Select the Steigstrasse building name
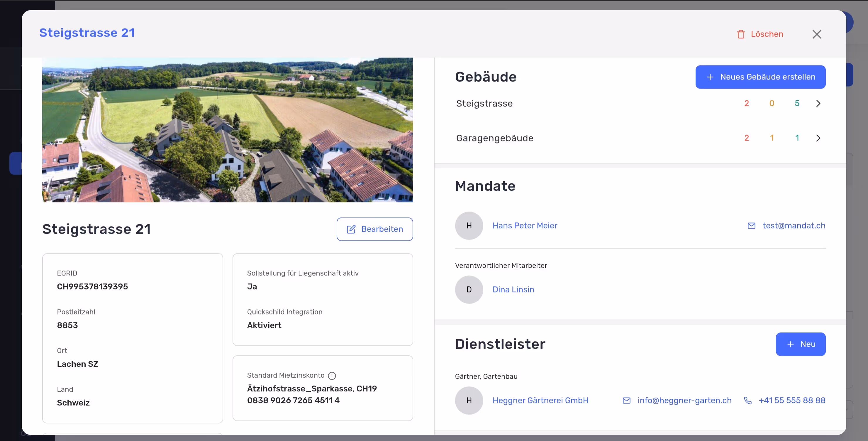Viewport: 868px width, 441px height. (484, 104)
